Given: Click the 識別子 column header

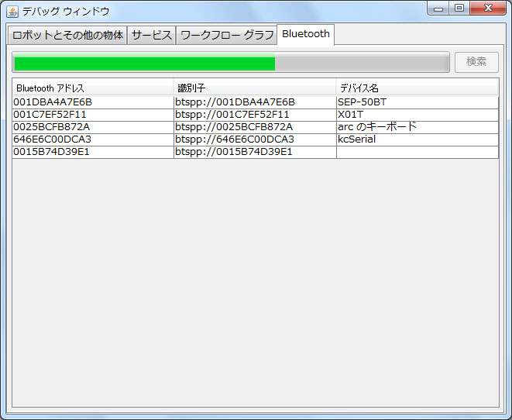Looking at the screenshot, I should [x=255, y=88].
